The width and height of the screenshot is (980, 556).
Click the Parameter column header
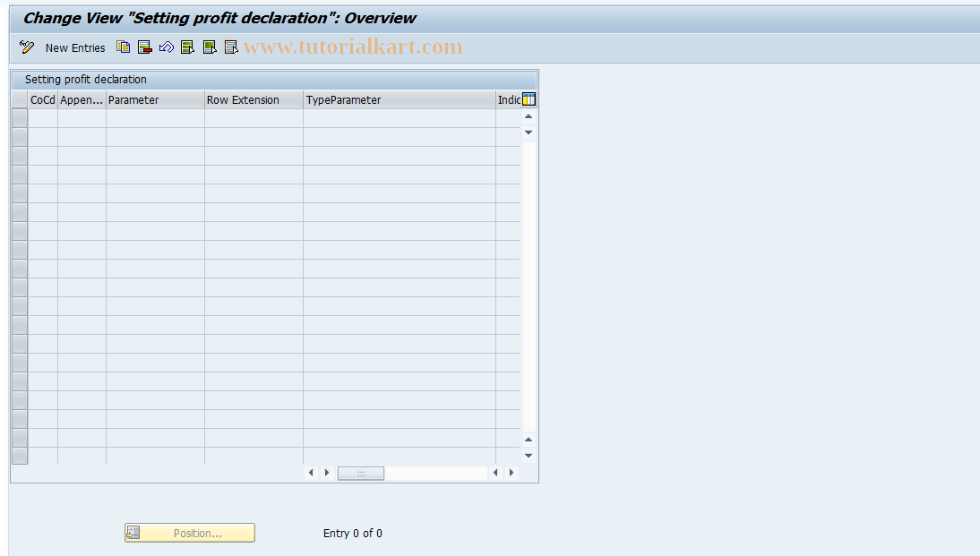point(155,100)
